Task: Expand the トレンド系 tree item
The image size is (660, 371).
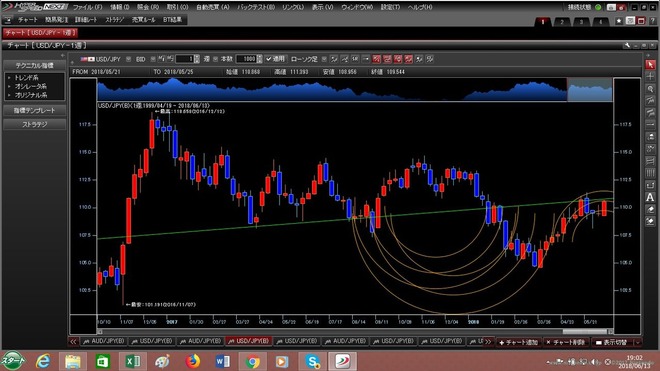Action: [26, 77]
